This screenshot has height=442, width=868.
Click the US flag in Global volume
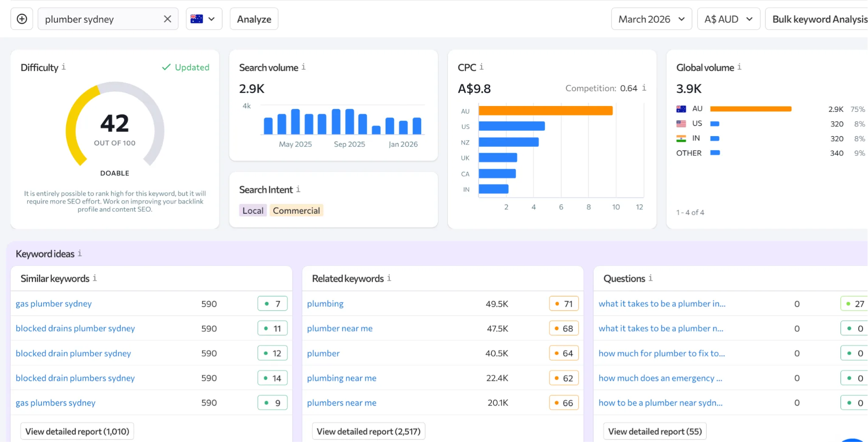coord(681,123)
